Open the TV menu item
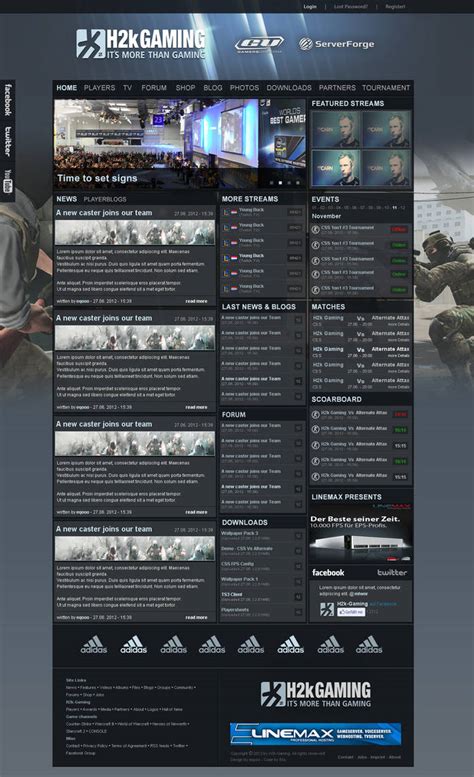 (x=127, y=88)
